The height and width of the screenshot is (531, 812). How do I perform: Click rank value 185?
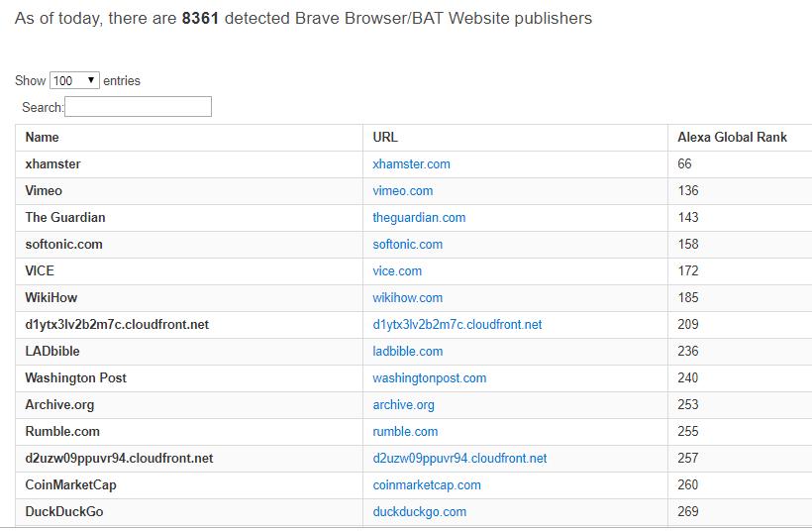click(688, 298)
